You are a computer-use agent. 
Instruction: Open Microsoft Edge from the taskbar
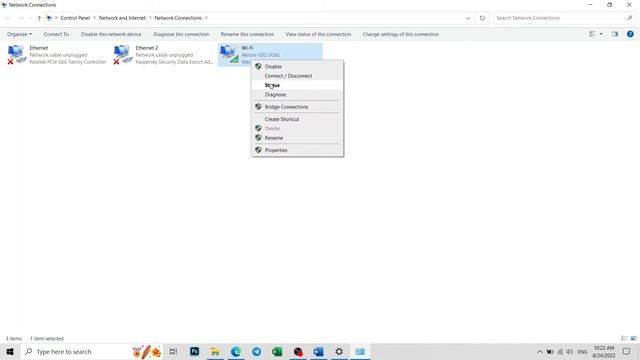236,351
